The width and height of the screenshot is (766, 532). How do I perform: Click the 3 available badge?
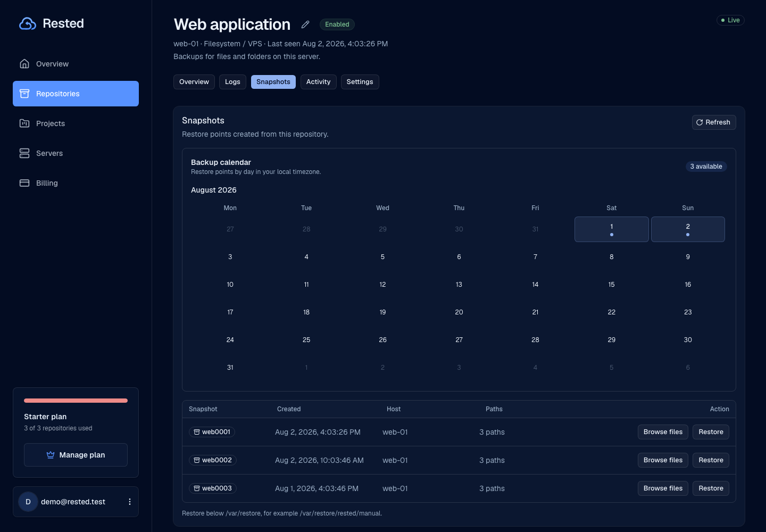[x=706, y=167]
